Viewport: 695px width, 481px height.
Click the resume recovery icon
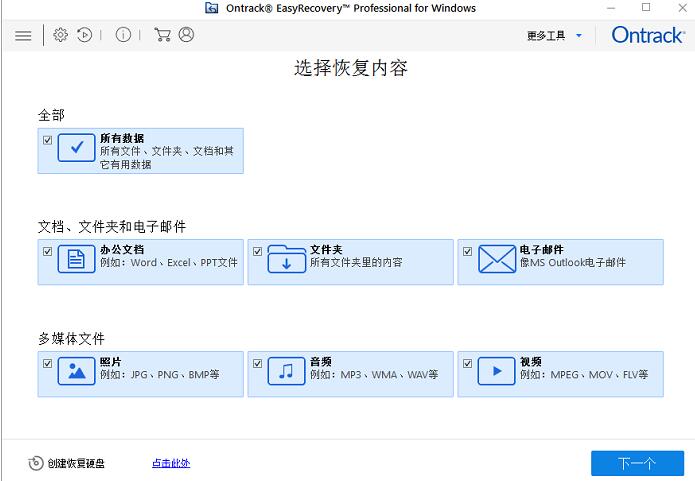click(84, 35)
